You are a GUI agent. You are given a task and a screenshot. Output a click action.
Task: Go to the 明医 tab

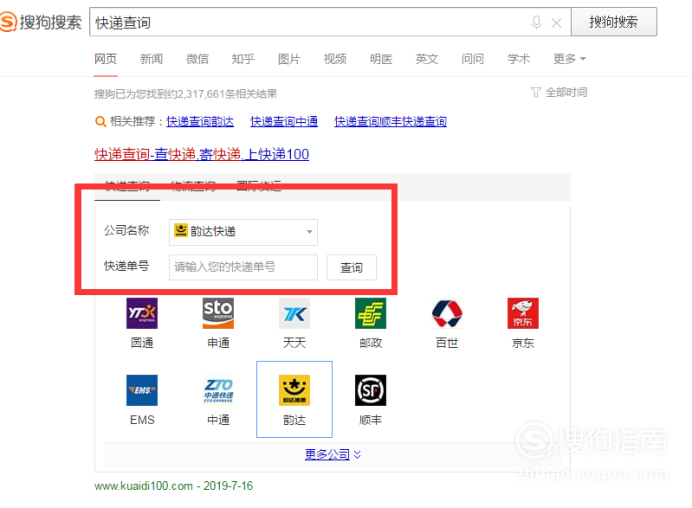(381, 59)
